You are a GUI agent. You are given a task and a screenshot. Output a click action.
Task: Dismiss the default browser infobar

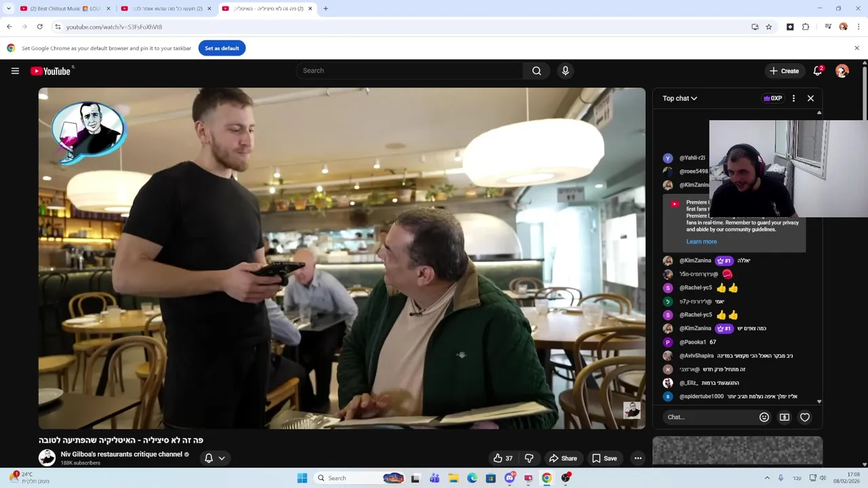click(x=856, y=48)
